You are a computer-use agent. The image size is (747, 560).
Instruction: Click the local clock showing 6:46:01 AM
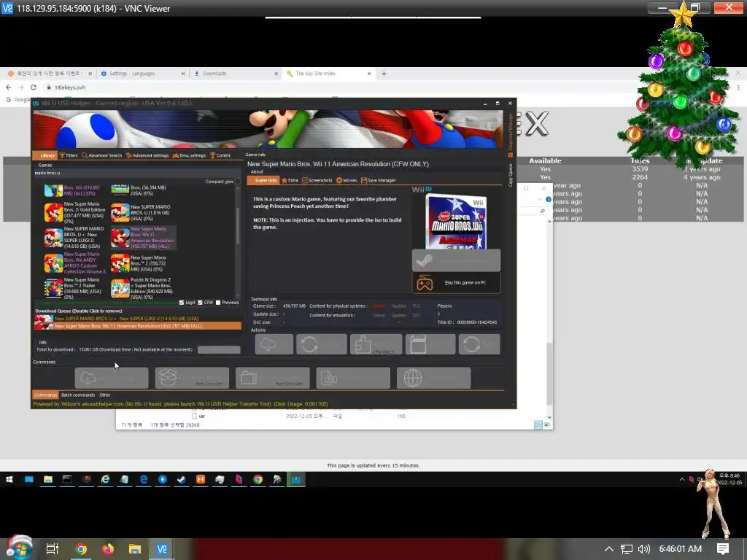[681, 549]
